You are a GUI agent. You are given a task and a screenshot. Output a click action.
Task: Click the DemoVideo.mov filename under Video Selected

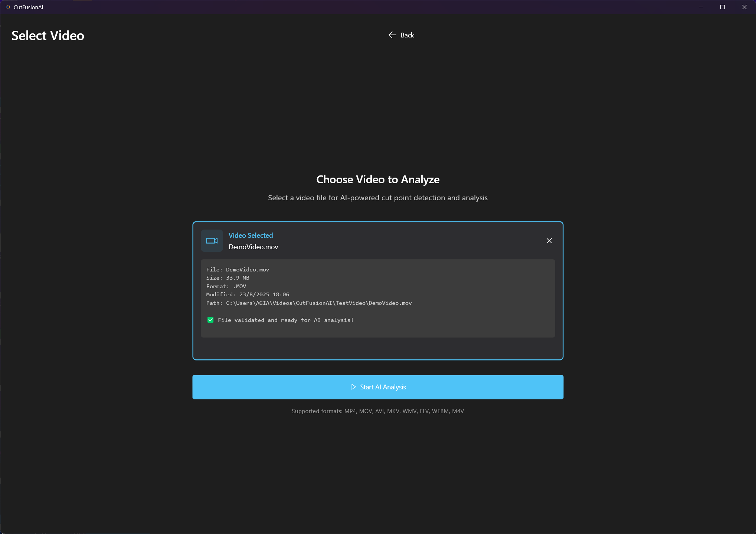point(253,247)
